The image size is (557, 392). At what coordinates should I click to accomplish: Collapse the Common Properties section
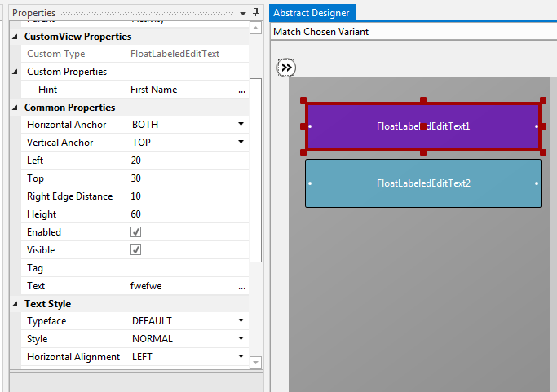point(15,108)
